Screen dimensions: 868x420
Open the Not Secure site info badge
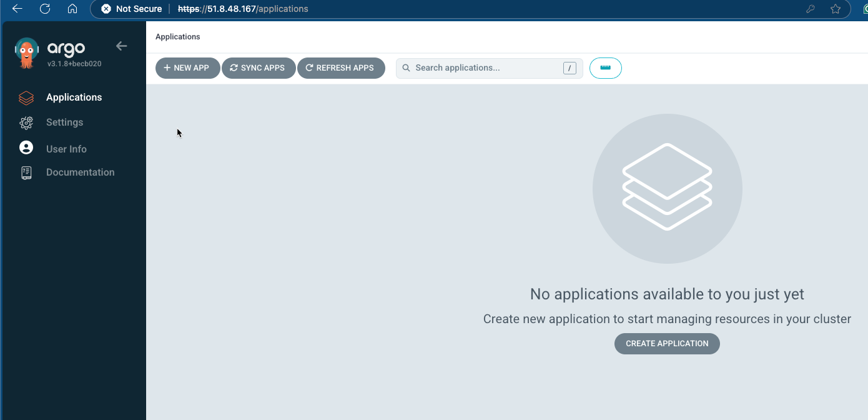[x=132, y=9]
